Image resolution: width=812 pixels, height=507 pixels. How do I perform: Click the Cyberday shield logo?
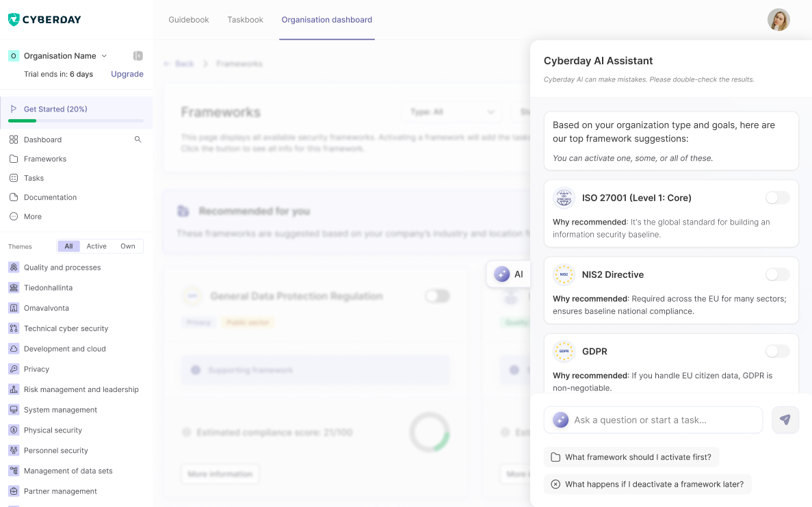pyautogui.click(x=14, y=20)
